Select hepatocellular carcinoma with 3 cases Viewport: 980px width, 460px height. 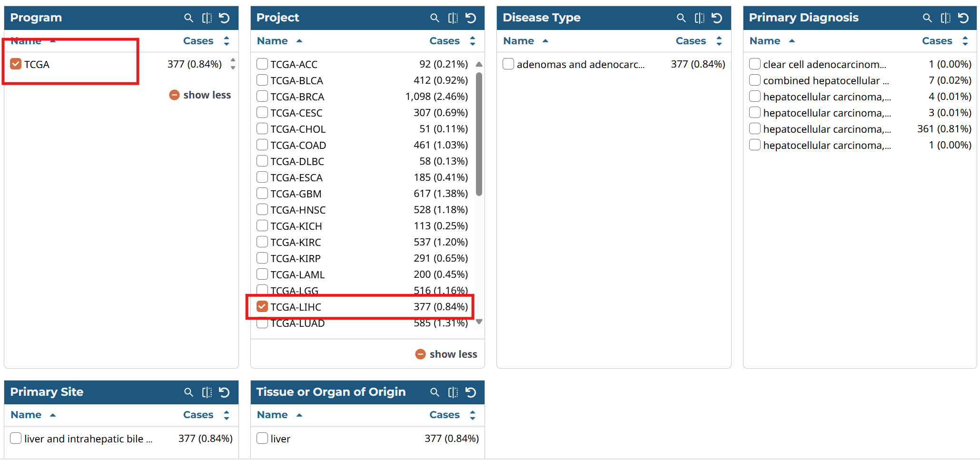coord(860,113)
